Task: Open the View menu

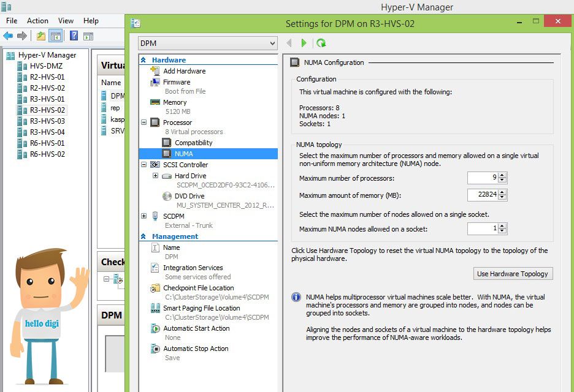Action: pos(66,21)
